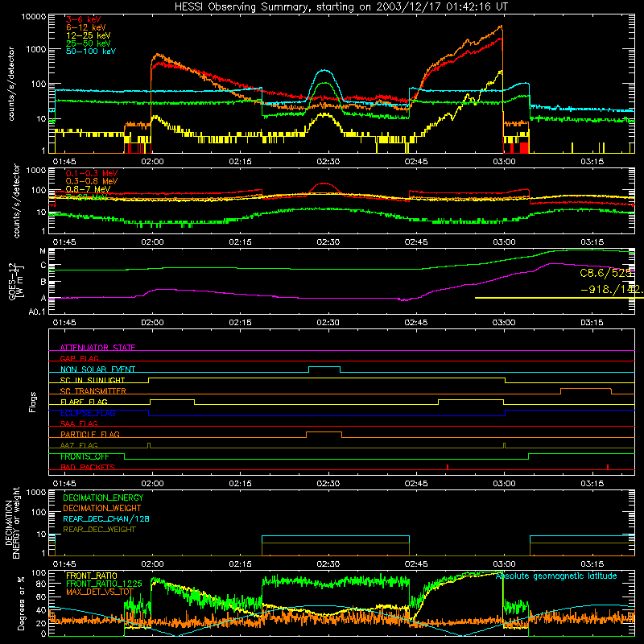The image size is (644, 644).
Task: Select the SAA_FLAG label
Action: [79, 423]
